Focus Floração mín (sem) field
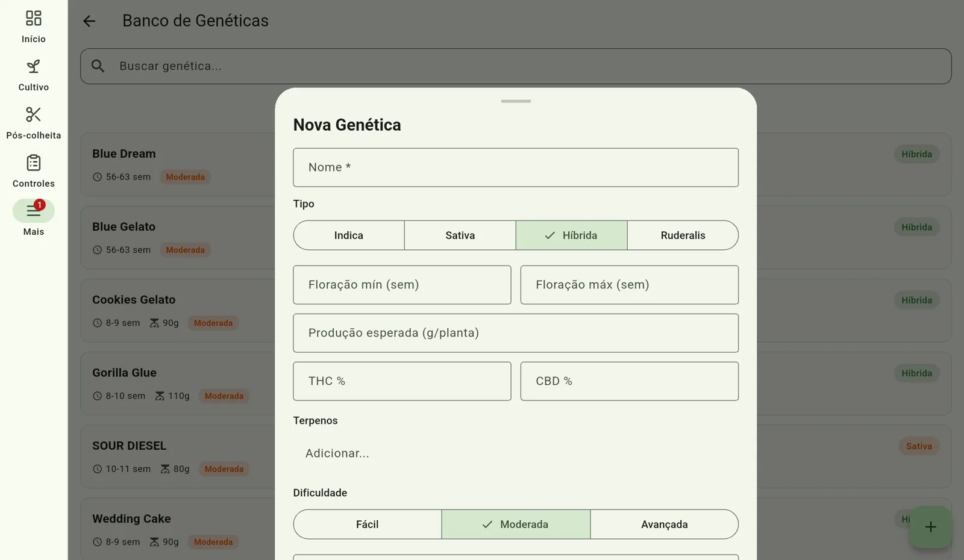Image resolution: width=964 pixels, height=560 pixels. pyautogui.click(x=402, y=285)
